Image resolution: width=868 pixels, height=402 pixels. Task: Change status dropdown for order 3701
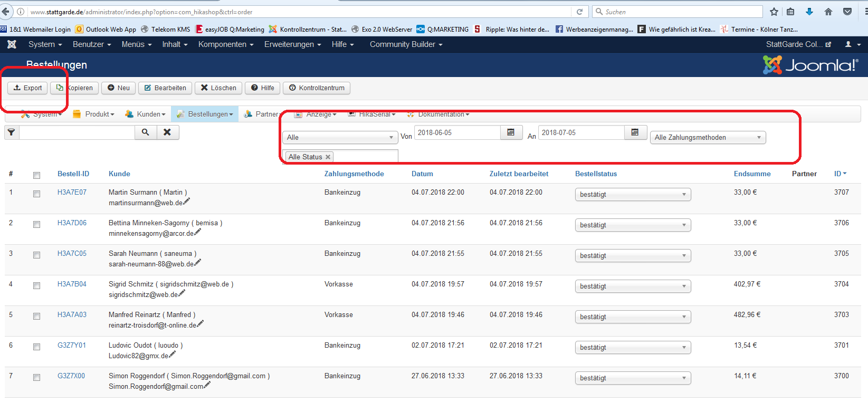tap(633, 348)
